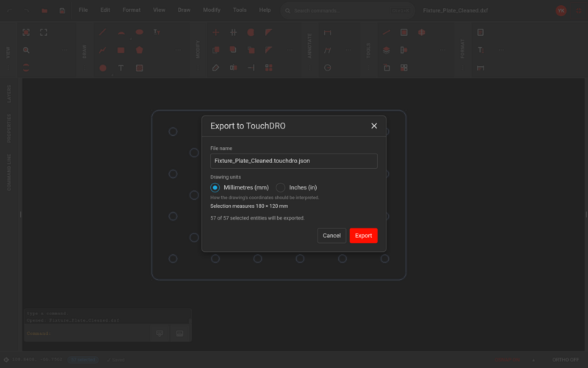The height and width of the screenshot is (368, 588).
Task: Click the File name input field
Action: pyautogui.click(x=293, y=161)
